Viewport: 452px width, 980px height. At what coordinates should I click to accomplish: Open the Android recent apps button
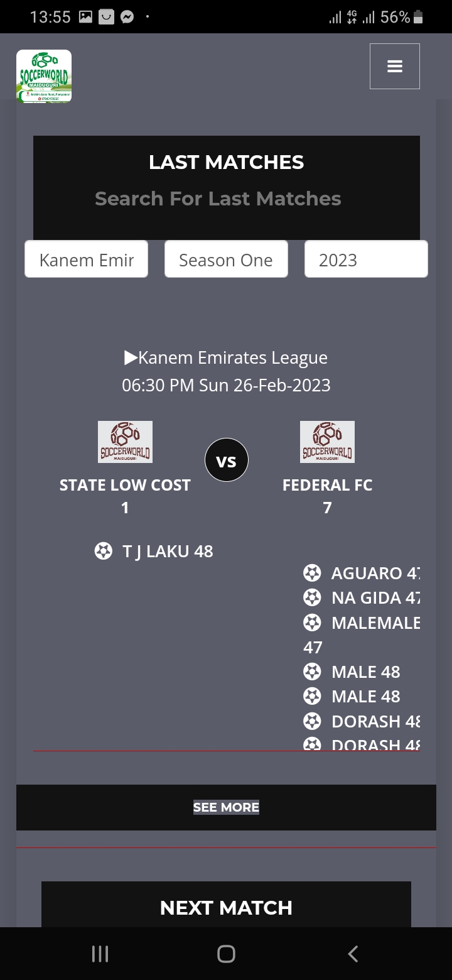pos(100,954)
